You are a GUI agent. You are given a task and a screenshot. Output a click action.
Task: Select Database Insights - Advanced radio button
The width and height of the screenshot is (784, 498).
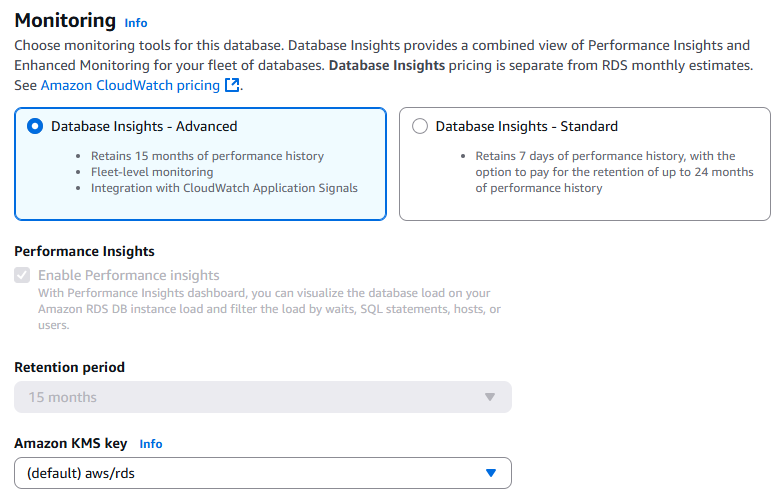(35, 127)
